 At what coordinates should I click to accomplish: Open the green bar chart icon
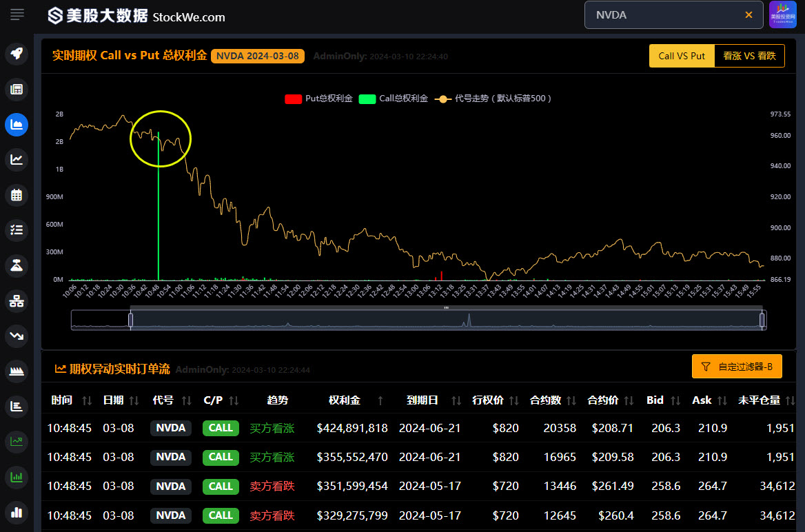[x=17, y=477]
